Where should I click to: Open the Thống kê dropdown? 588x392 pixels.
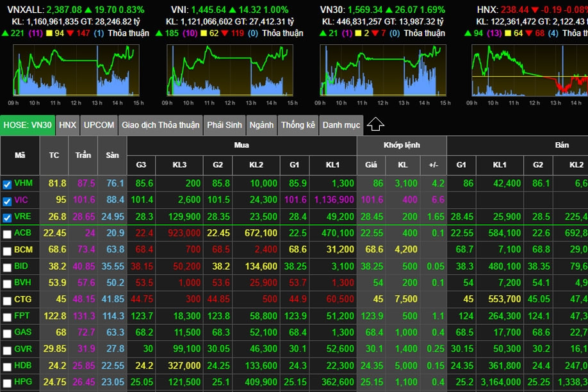click(298, 126)
